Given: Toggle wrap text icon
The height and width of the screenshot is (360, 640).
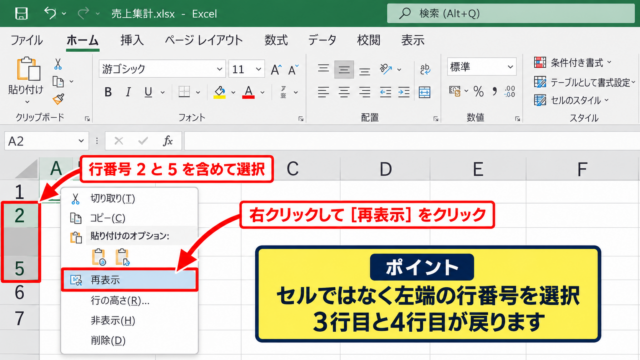Looking at the screenshot, I should coord(425,69).
